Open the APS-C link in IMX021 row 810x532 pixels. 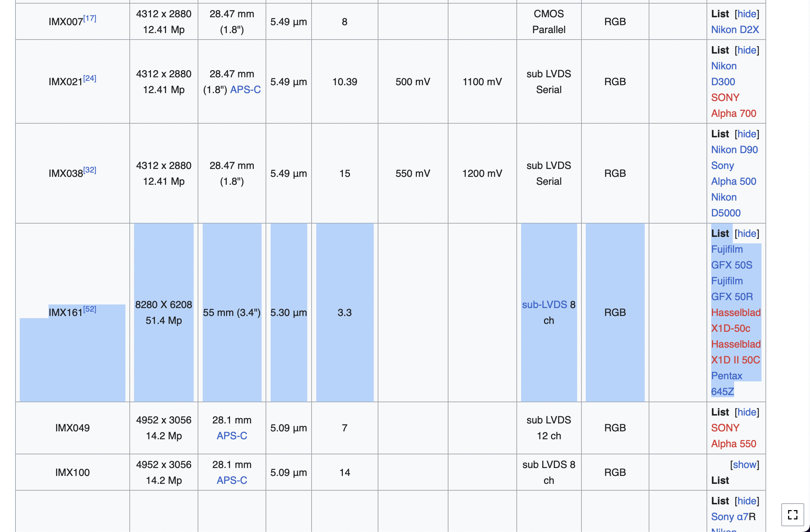point(245,90)
